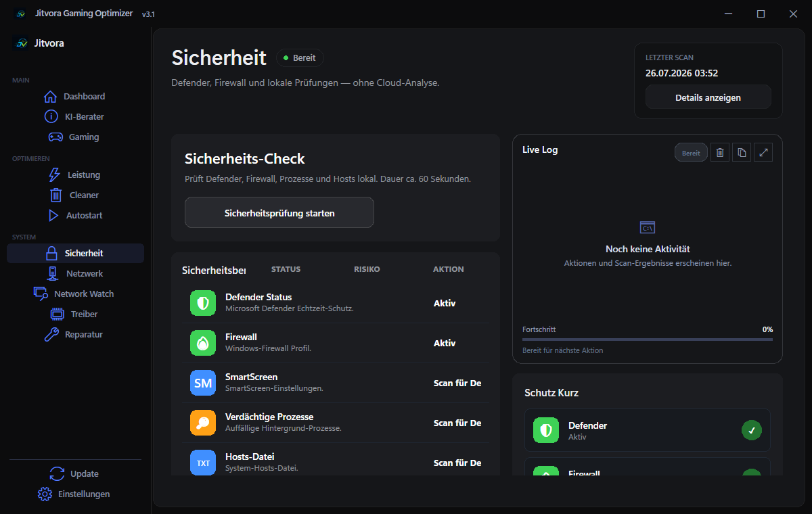Image resolution: width=812 pixels, height=514 pixels.
Task: Go to the KI-Berater section
Action: [x=75, y=116]
